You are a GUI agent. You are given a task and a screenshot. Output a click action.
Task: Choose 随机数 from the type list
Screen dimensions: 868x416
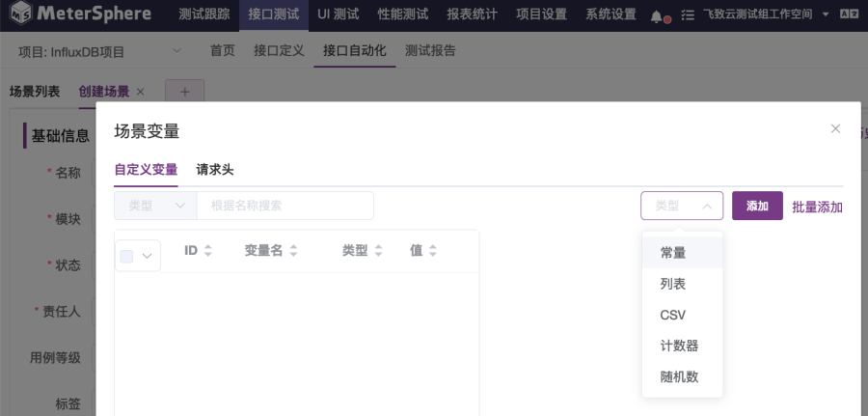tap(682, 377)
